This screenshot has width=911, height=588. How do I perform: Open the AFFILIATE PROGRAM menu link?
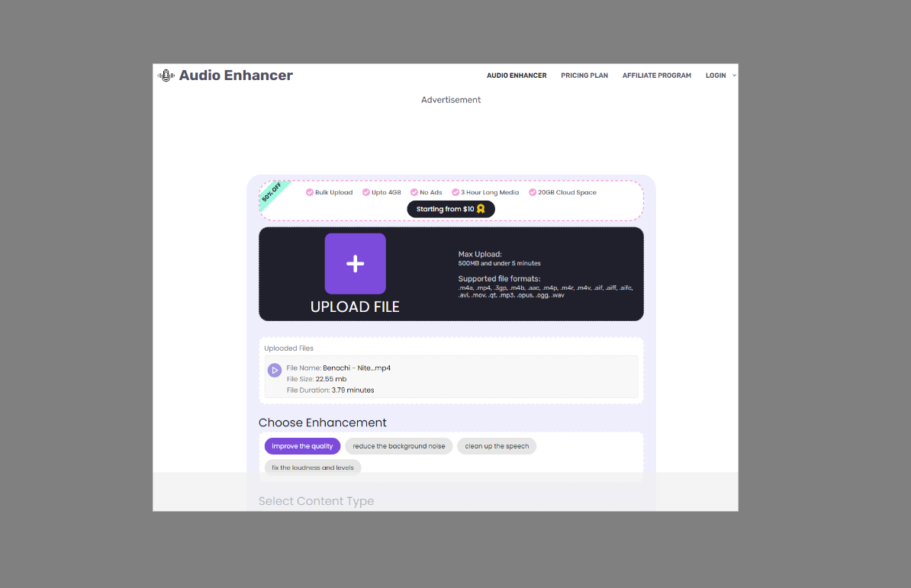[656, 76]
